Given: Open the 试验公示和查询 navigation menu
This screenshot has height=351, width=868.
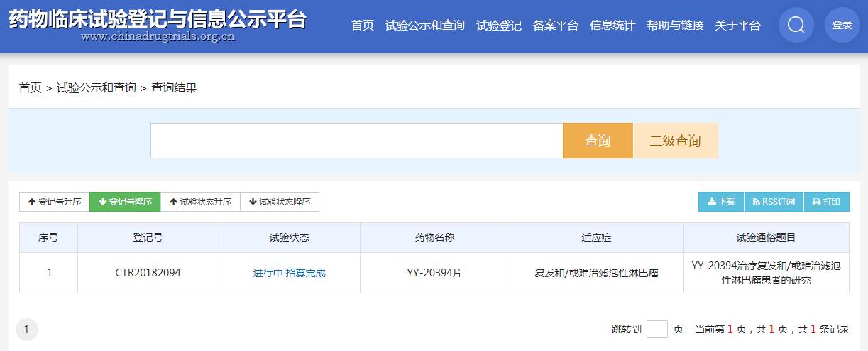Looking at the screenshot, I should click(x=424, y=26).
